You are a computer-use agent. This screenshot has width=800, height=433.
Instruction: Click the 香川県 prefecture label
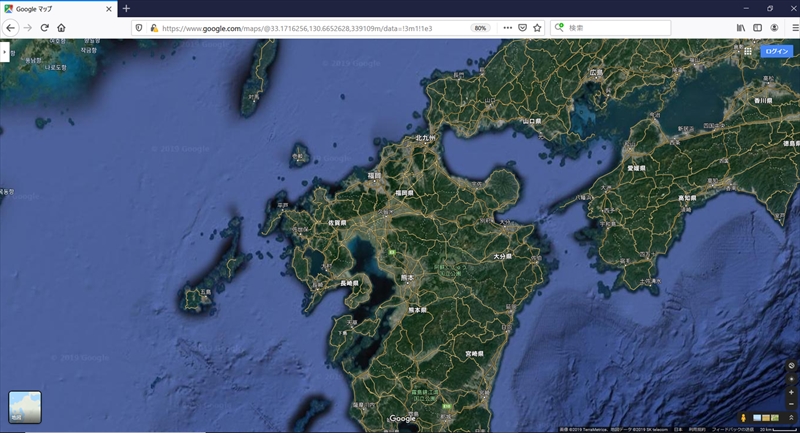[x=763, y=101]
